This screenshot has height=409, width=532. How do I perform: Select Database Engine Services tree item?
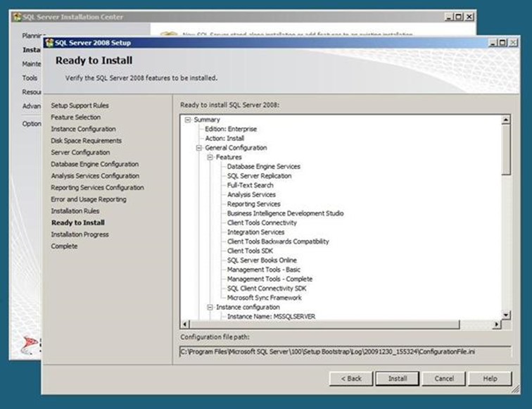pos(264,166)
